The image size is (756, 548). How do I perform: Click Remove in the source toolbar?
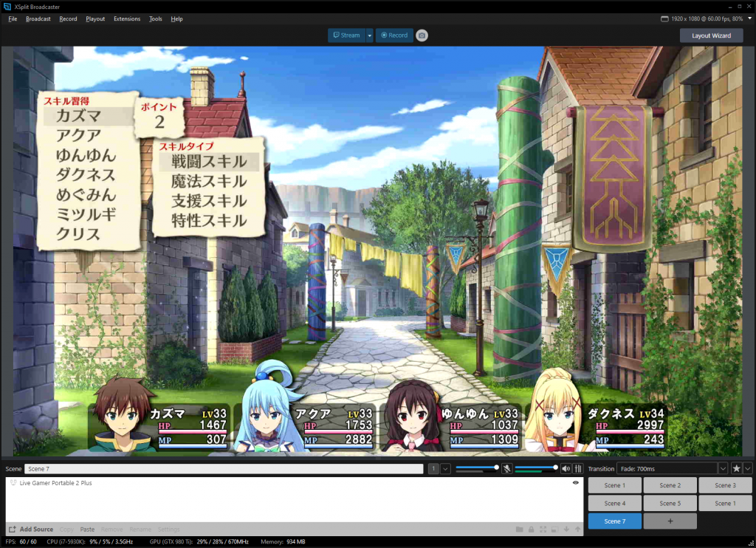click(x=112, y=530)
